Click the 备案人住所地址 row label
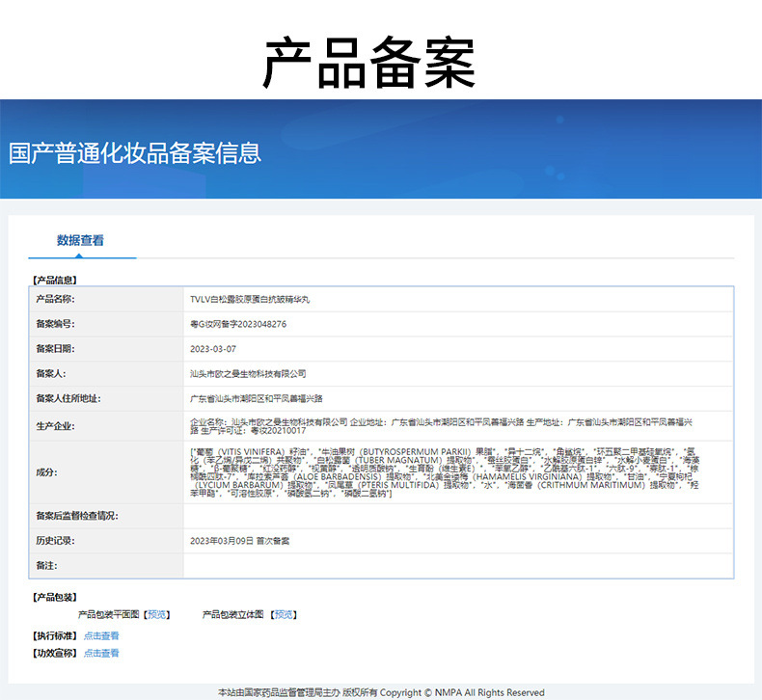 pyautogui.click(x=68, y=398)
